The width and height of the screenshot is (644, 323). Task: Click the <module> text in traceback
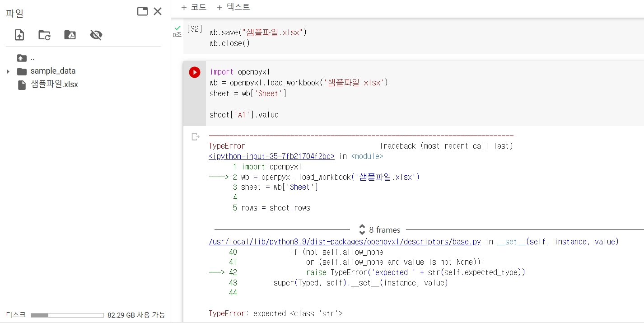tap(367, 156)
